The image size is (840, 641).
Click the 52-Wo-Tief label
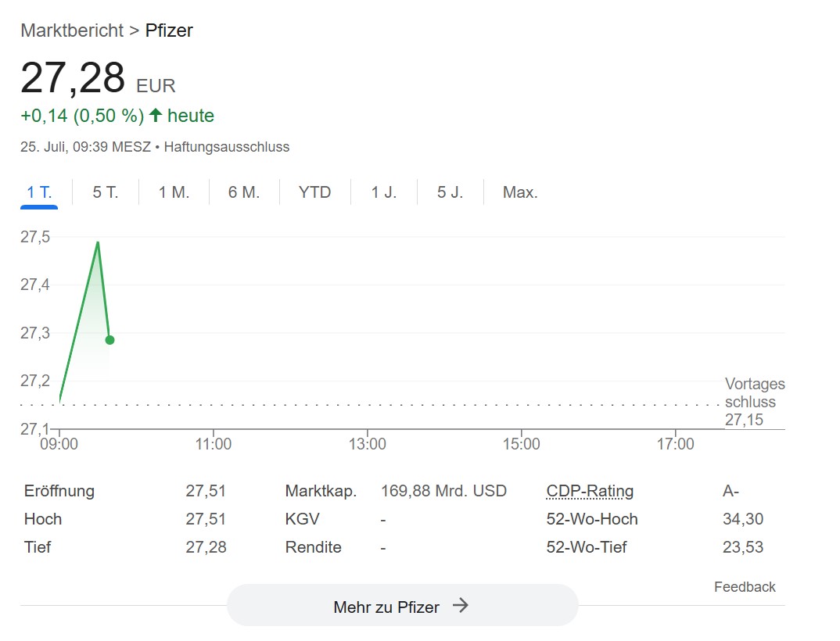pyautogui.click(x=587, y=547)
